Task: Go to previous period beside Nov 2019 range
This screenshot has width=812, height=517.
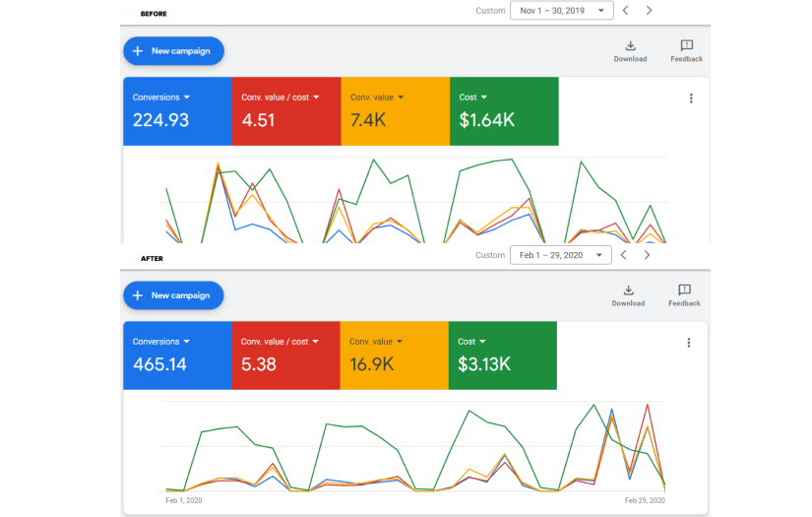Action: tap(626, 11)
